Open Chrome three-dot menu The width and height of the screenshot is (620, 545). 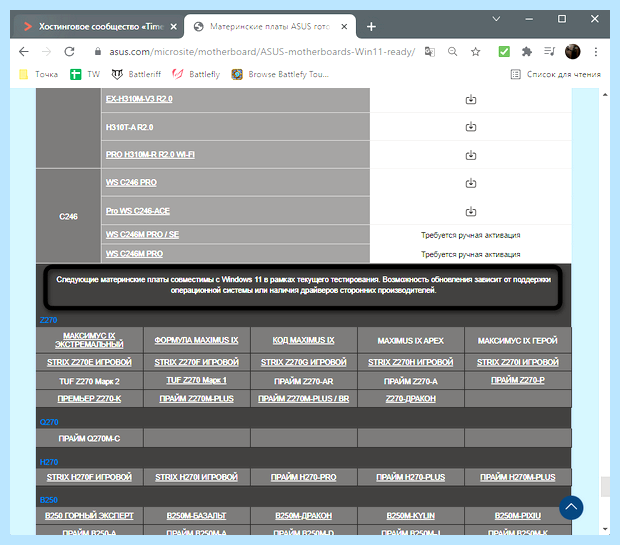[x=595, y=51]
